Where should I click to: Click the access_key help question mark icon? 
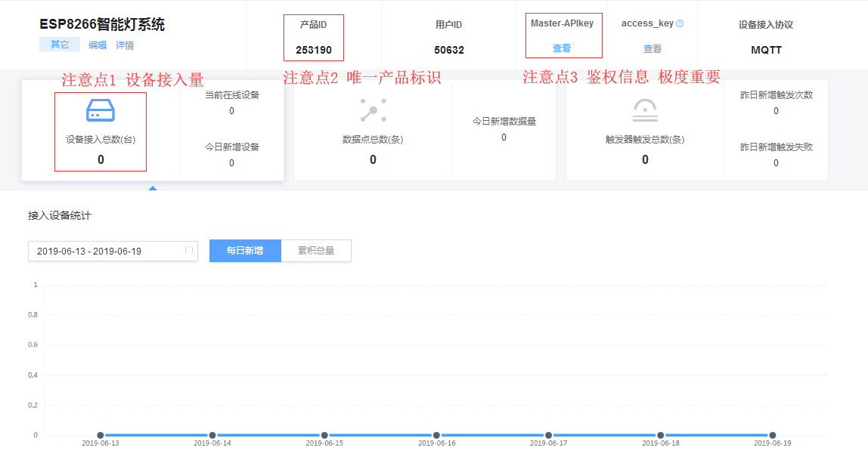(680, 23)
